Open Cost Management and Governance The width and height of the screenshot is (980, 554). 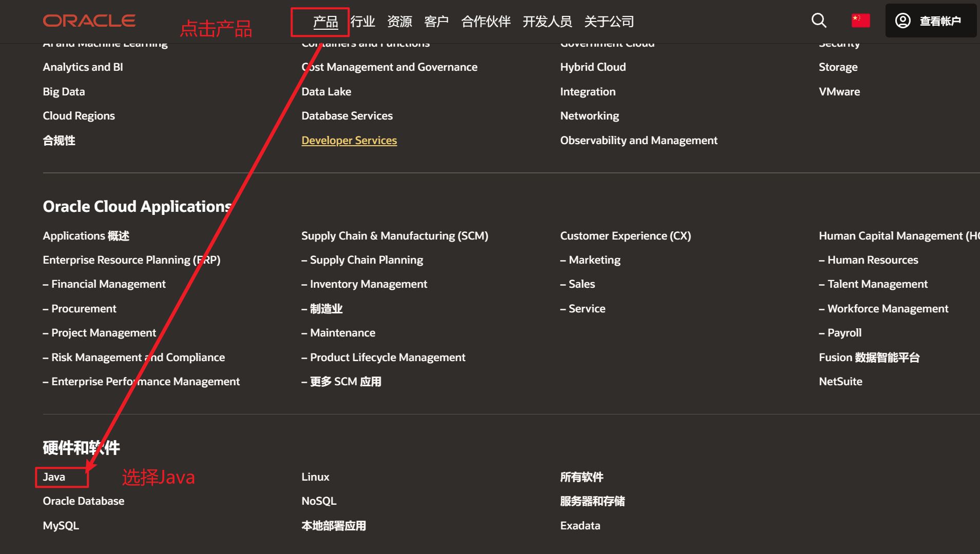pos(390,67)
